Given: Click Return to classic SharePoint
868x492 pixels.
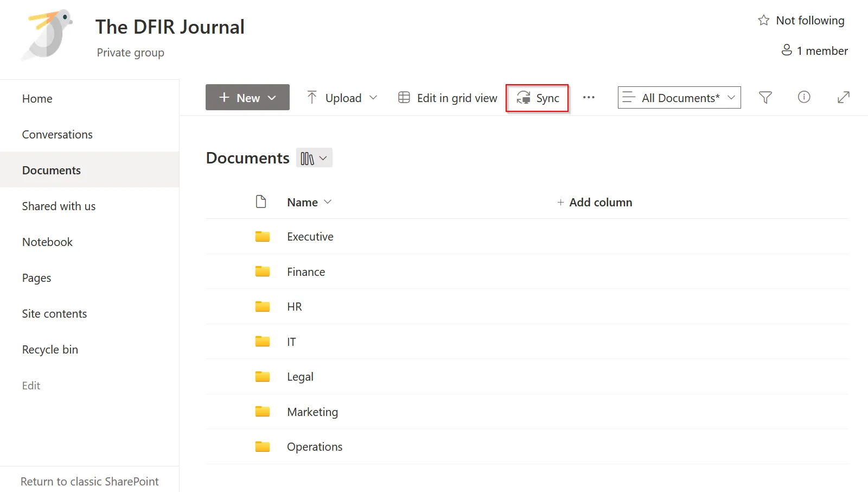Looking at the screenshot, I should [90, 481].
